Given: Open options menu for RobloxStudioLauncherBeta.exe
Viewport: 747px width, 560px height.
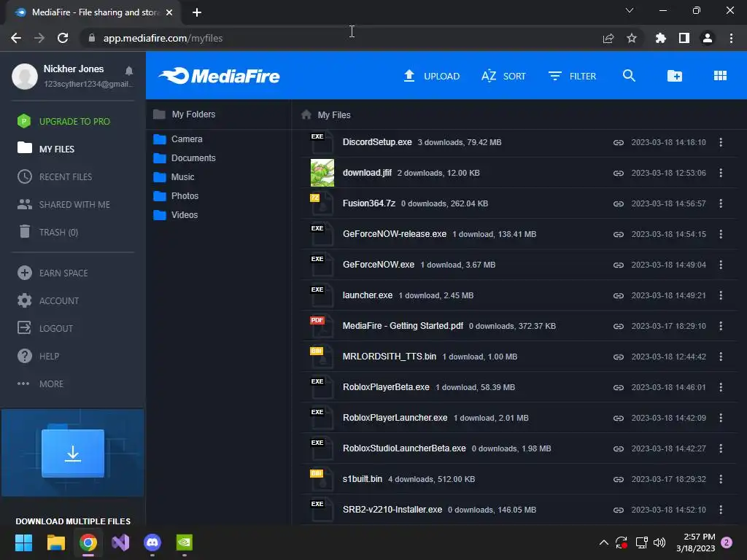Looking at the screenshot, I should [x=720, y=448].
